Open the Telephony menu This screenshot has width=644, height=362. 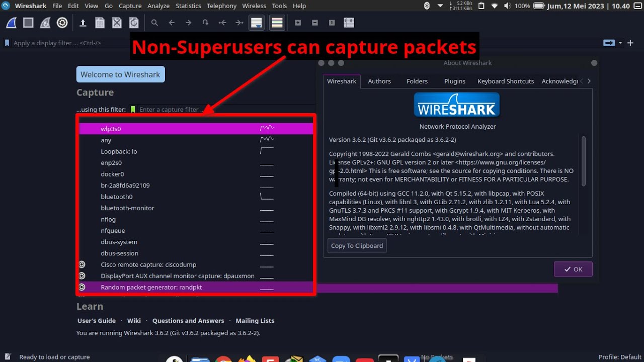[x=221, y=6]
